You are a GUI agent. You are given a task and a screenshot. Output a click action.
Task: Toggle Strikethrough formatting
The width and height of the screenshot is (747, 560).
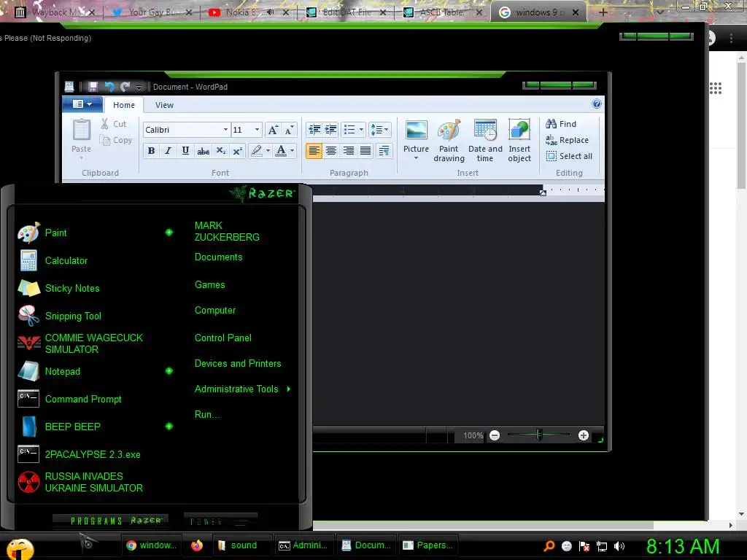[203, 151]
